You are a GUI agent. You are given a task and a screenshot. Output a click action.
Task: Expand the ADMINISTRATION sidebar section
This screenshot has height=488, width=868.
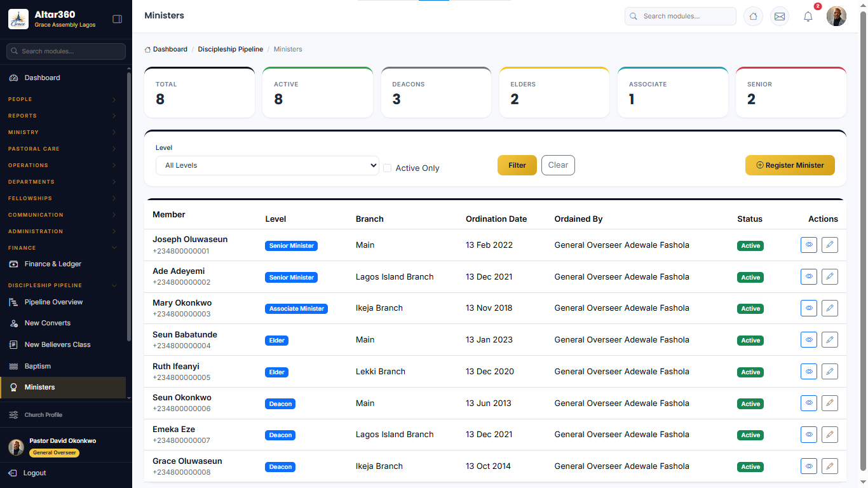coord(62,231)
